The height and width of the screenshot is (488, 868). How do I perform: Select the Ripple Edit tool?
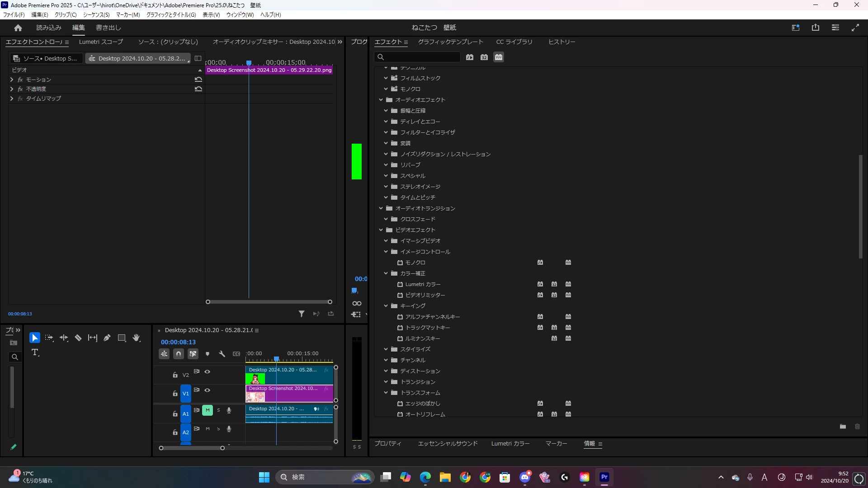click(x=64, y=338)
